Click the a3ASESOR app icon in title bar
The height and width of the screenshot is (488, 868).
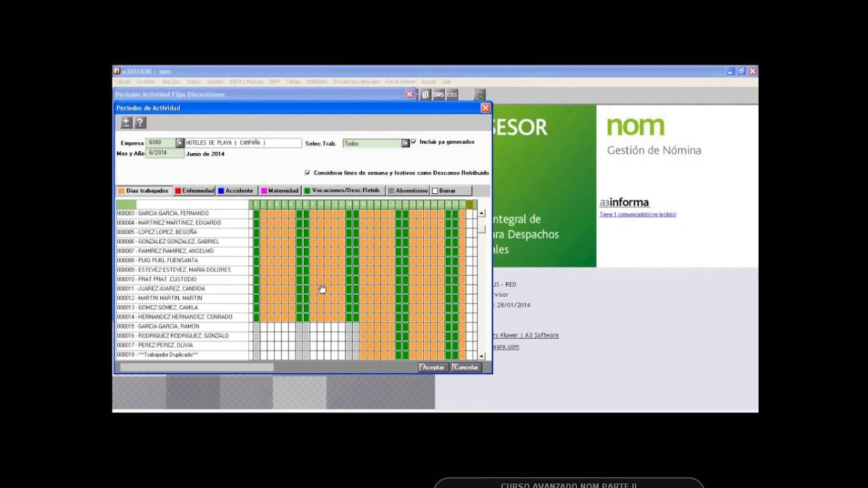(x=117, y=71)
